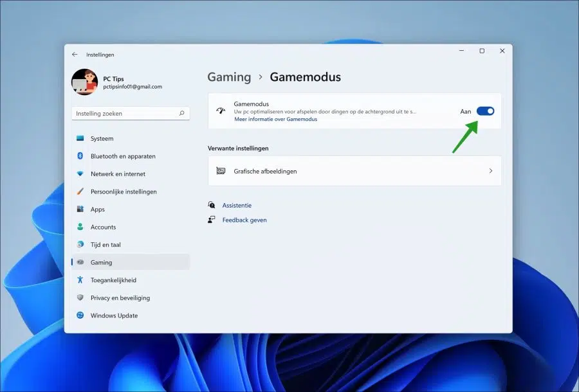This screenshot has height=392, width=579.
Task: Click the back arrow in Instellingen
Action: click(75, 55)
